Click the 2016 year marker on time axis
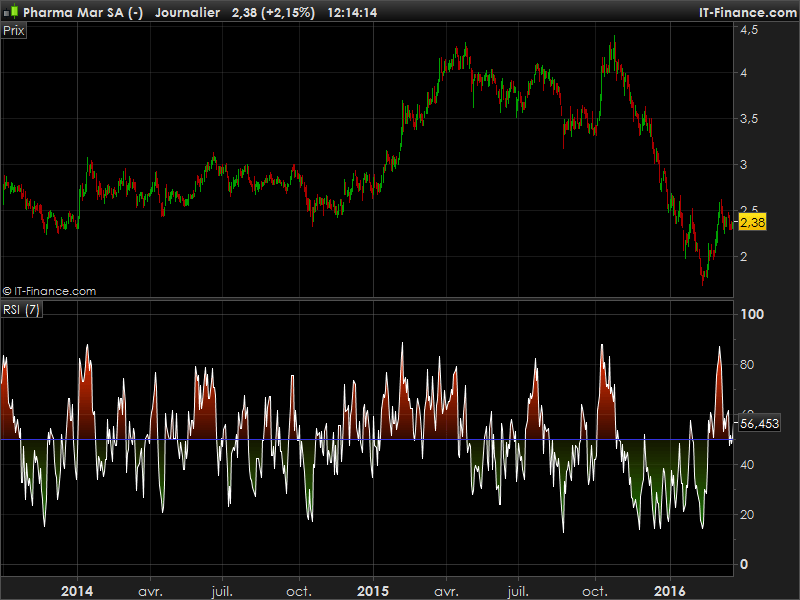Screen dimensions: 800x600 click(670, 591)
